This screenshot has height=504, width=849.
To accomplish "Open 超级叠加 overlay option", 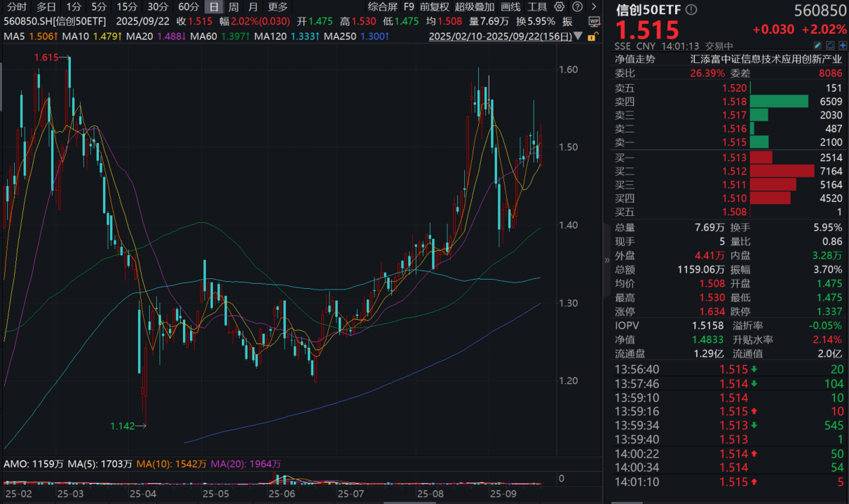I will click(474, 6).
